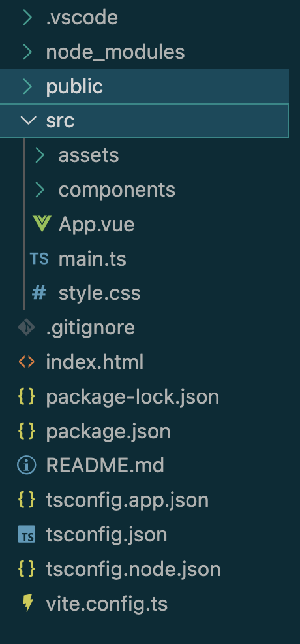This screenshot has height=644, width=300.
Task: Expand the public folder chevron
Action: (27, 86)
